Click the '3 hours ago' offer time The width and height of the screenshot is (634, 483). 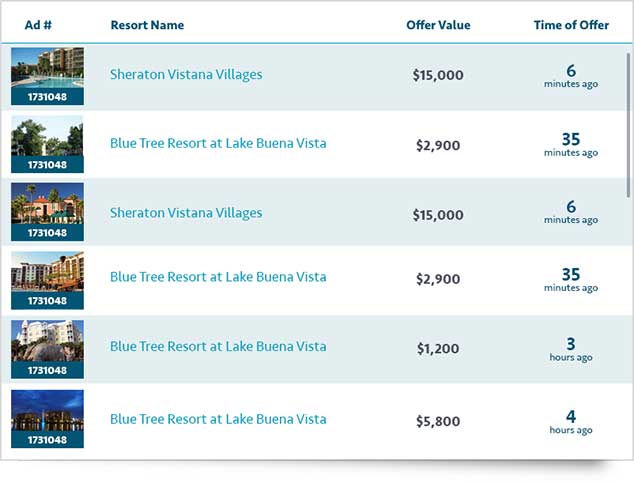571,349
